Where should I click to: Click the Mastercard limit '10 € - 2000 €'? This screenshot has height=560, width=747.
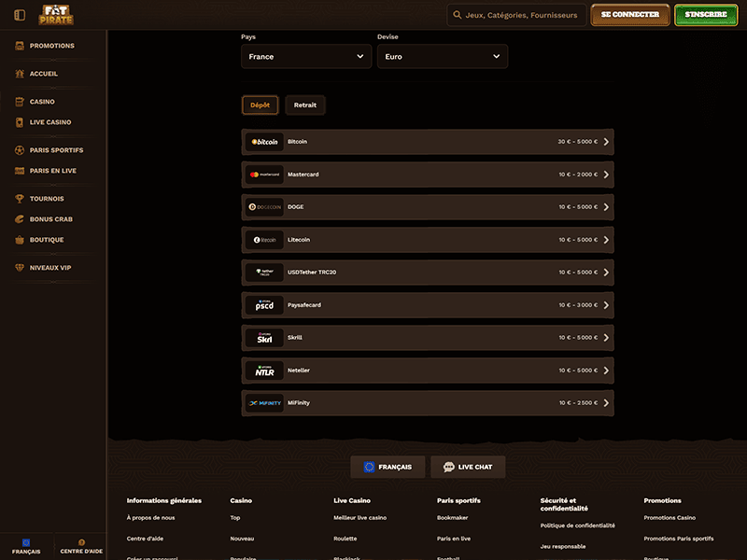[578, 175]
